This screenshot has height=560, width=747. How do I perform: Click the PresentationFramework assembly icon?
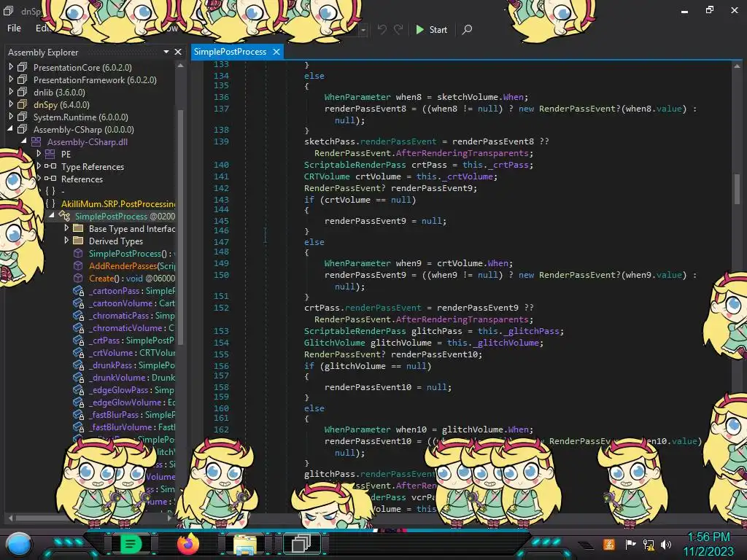(x=23, y=79)
